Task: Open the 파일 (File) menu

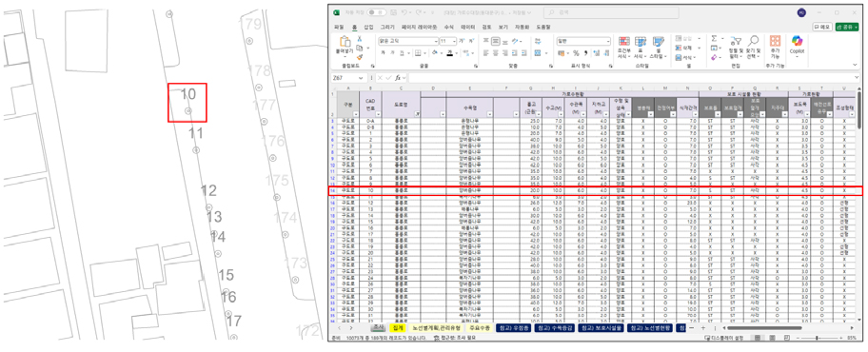Action: click(339, 28)
